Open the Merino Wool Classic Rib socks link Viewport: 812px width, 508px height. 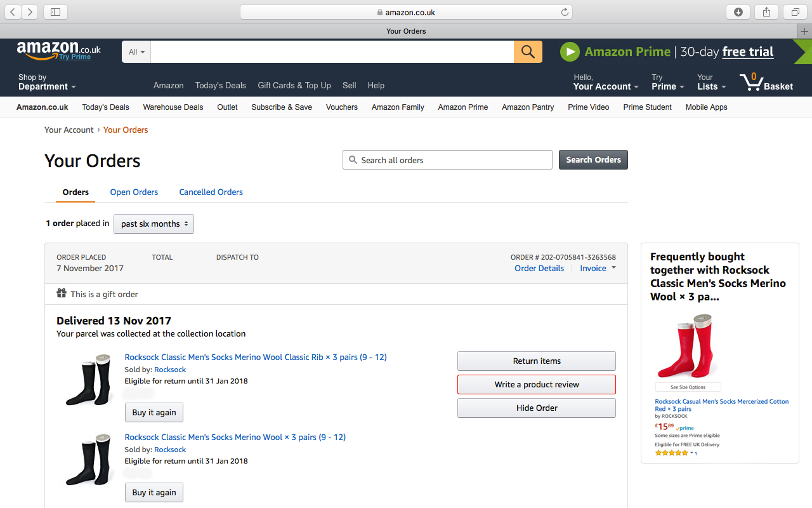(x=256, y=357)
